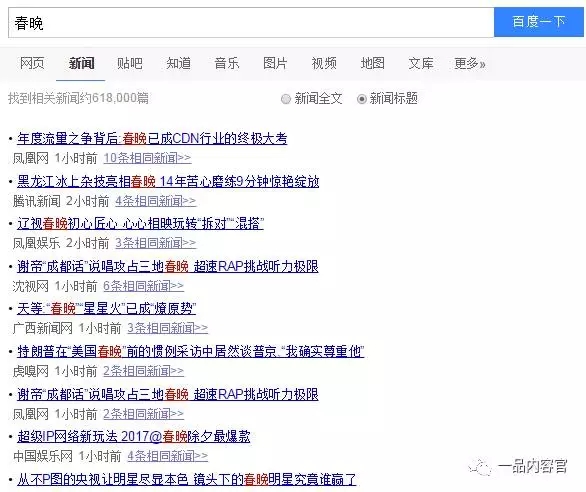Screen dimensions: 586x492
Task: Click the 百度一下 search button
Action: (x=539, y=22)
